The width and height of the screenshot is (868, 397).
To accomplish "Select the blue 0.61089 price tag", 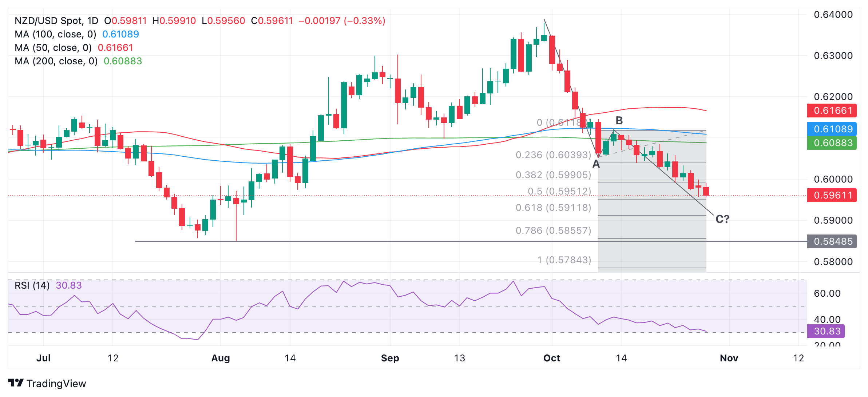I will point(833,129).
